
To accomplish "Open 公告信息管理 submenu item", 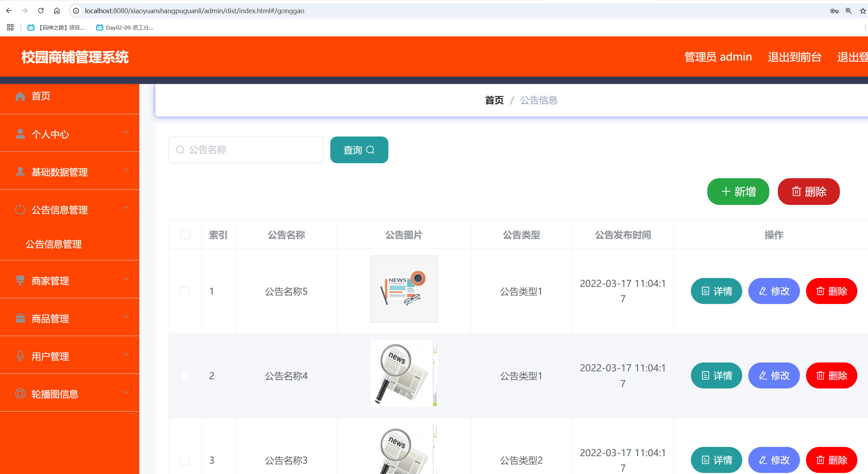I will [53, 244].
